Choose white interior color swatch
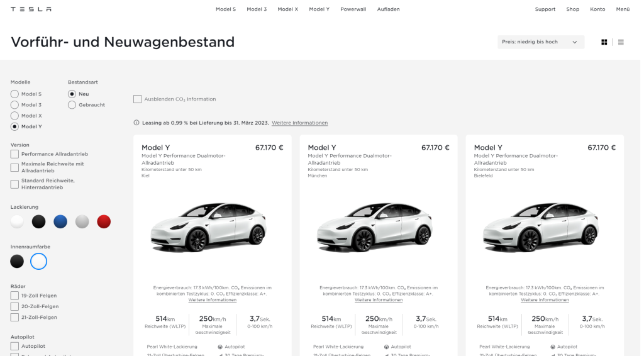This screenshot has width=644, height=356. pyautogui.click(x=38, y=262)
